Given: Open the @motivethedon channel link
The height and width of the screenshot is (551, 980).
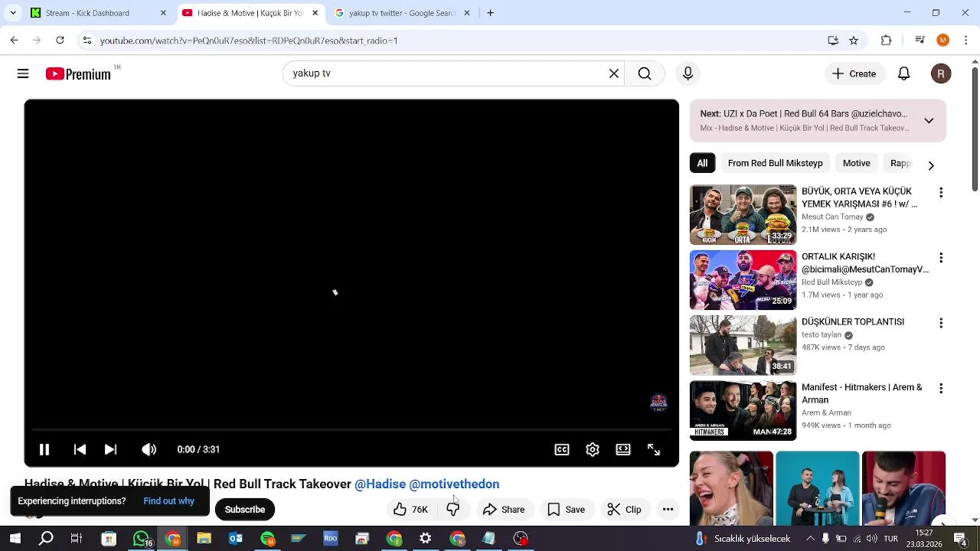Looking at the screenshot, I should (454, 484).
